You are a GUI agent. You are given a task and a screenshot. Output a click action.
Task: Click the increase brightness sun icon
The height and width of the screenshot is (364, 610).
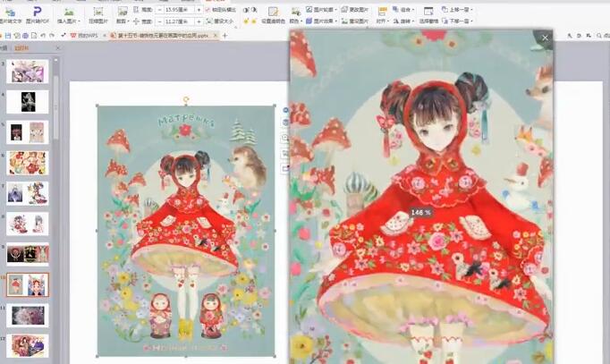pyautogui.click(x=246, y=21)
